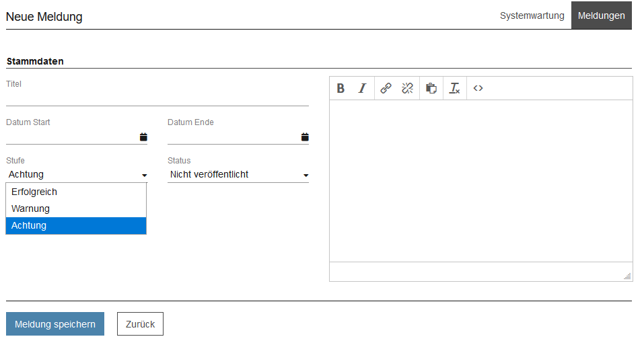Toggle italic formatting in the editor
Viewport: 644px width, 345px height.
[362, 88]
